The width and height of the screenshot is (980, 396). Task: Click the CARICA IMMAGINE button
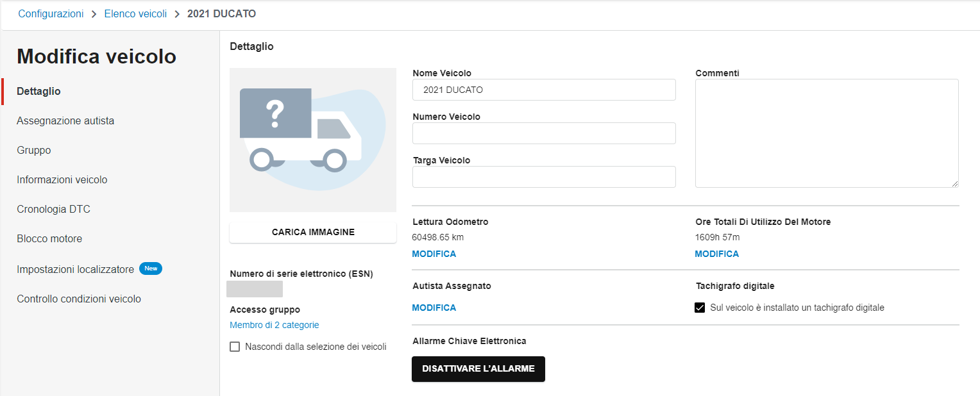313,232
